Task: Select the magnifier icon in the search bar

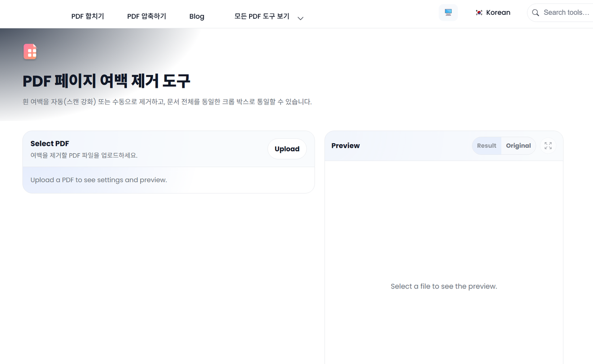Action: (x=535, y=12)
